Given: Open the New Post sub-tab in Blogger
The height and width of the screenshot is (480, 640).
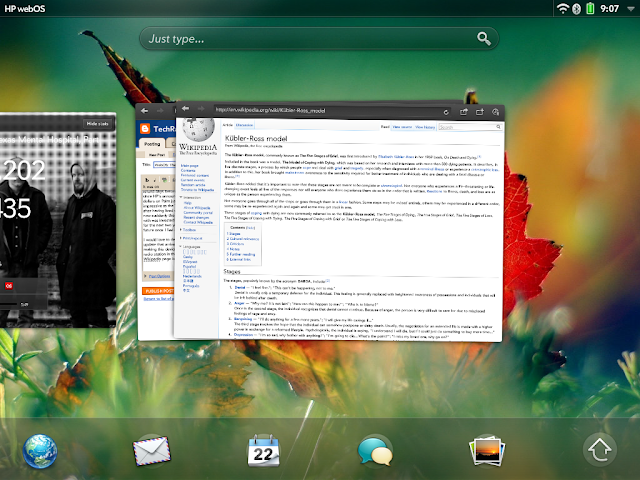Looking at the screenshot, I should click(157, 155).
